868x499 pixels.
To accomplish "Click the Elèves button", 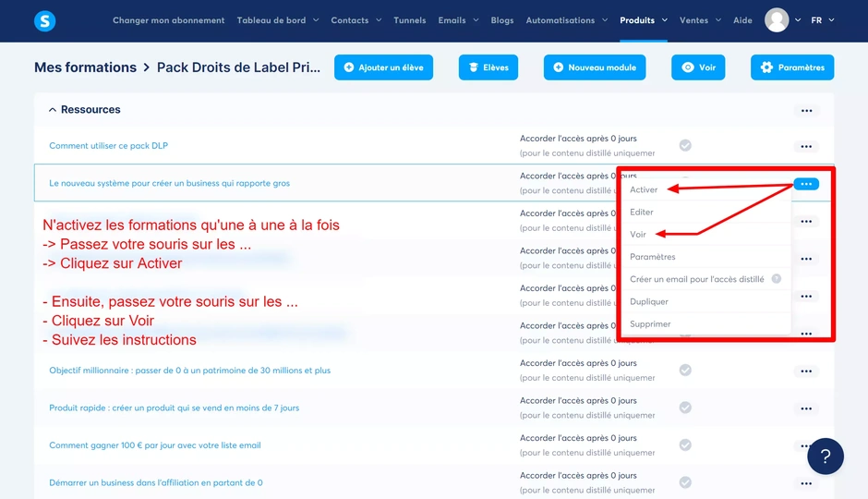I will point(488,67).
